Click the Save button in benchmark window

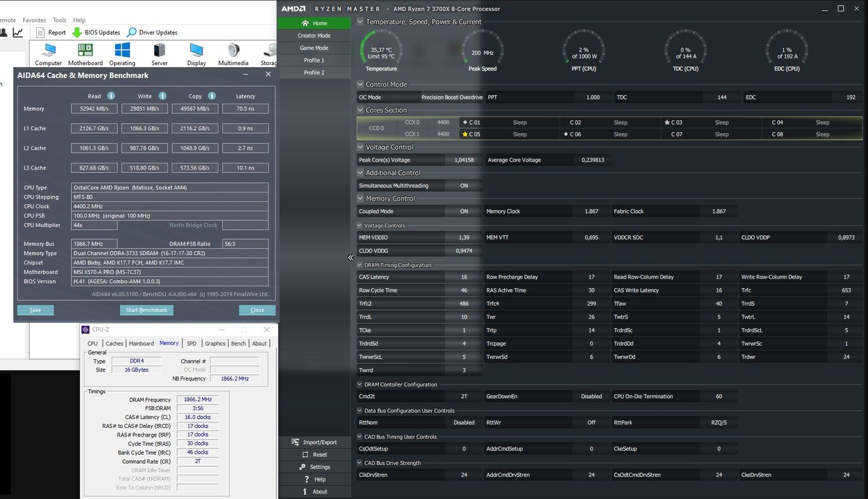pyautogui.click(x=35, y=310)
